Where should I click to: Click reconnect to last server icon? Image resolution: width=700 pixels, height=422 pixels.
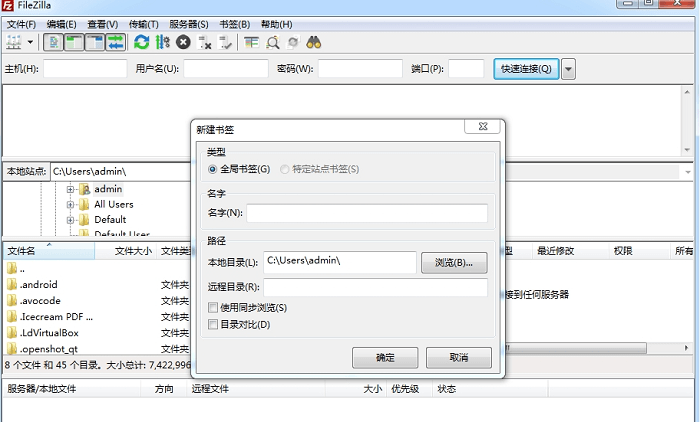tap(225, 43)
